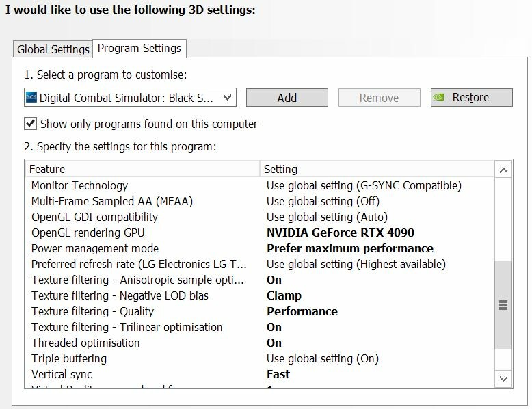Click the greyed-out Remove button

[380, 98]
